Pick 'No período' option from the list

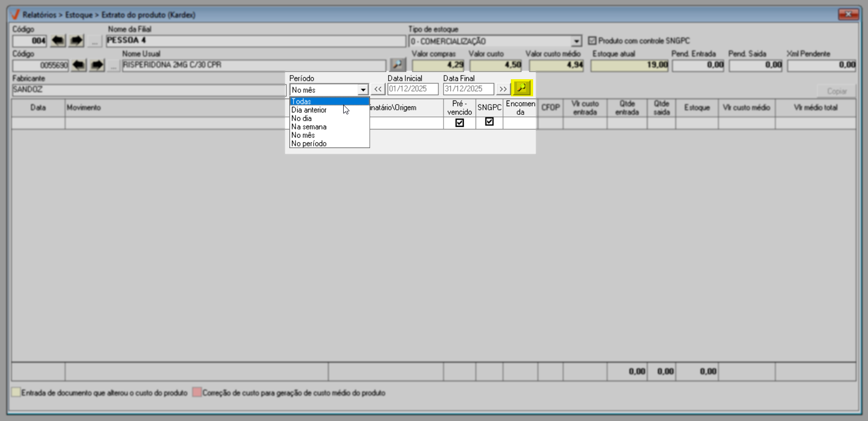pos(309,144)
